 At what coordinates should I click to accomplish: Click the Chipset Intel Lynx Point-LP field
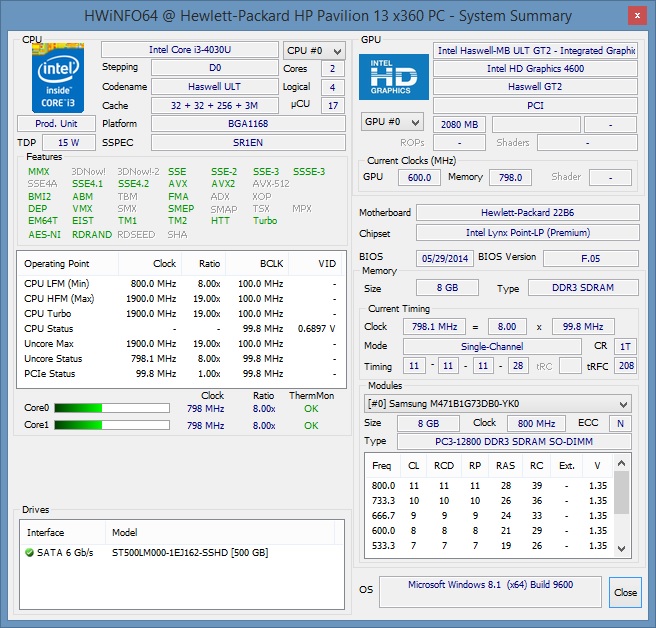[x=528, y=233]
